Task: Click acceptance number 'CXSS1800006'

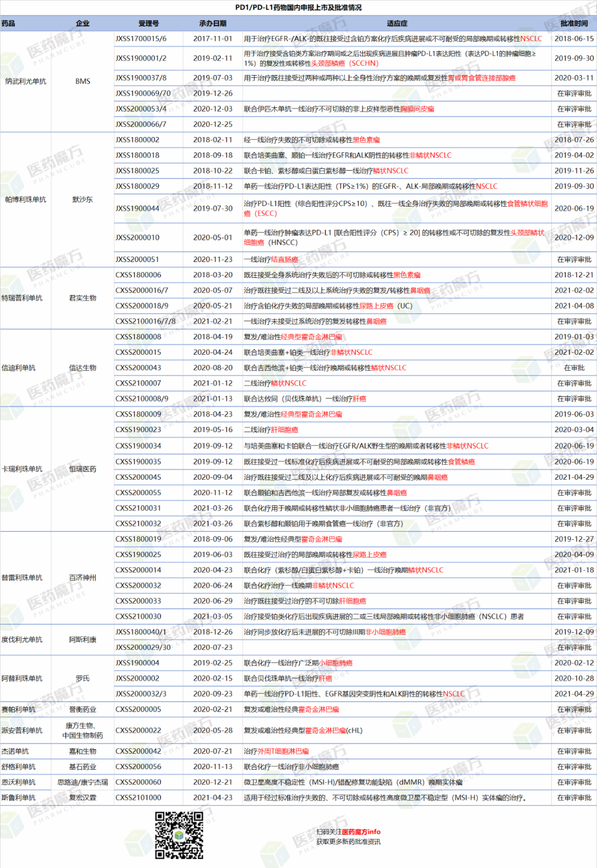Action: coord(138,275)
